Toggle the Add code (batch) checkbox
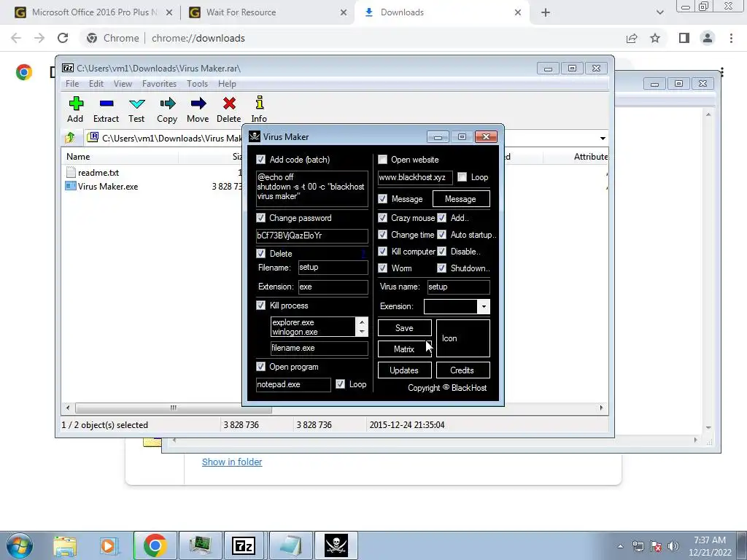Screen dimensions: 747x560 tap(260, 159)
